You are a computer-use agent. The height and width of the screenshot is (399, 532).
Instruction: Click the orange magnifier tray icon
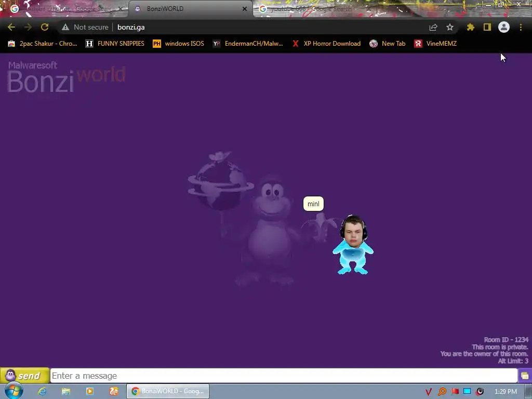coord(442,392)
